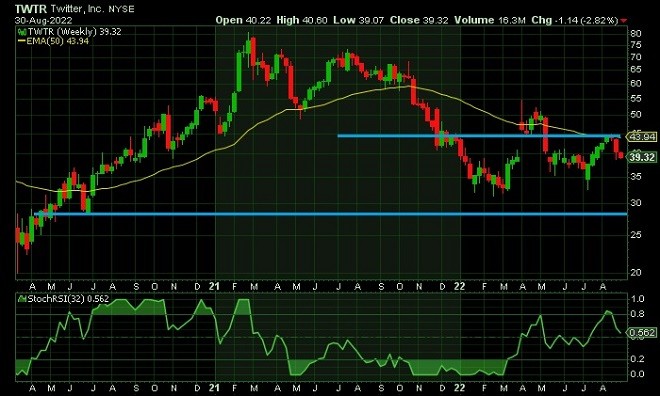Click the 21 year marker under the price chart
The image size is (660, 396).
coord(214,287)
